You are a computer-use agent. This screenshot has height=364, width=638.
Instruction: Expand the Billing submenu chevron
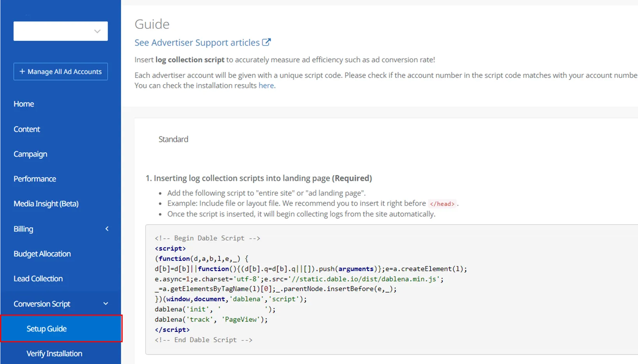(x=107, y=229)
